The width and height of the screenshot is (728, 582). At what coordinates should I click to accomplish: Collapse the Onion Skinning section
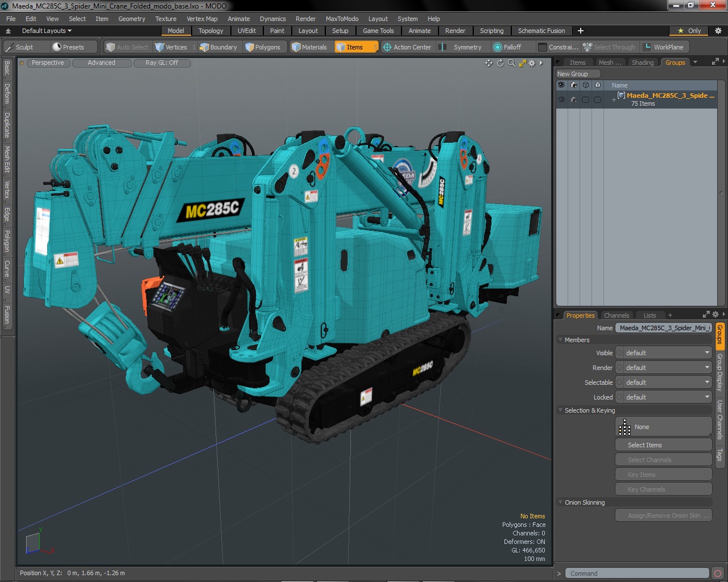click(560, 502)
